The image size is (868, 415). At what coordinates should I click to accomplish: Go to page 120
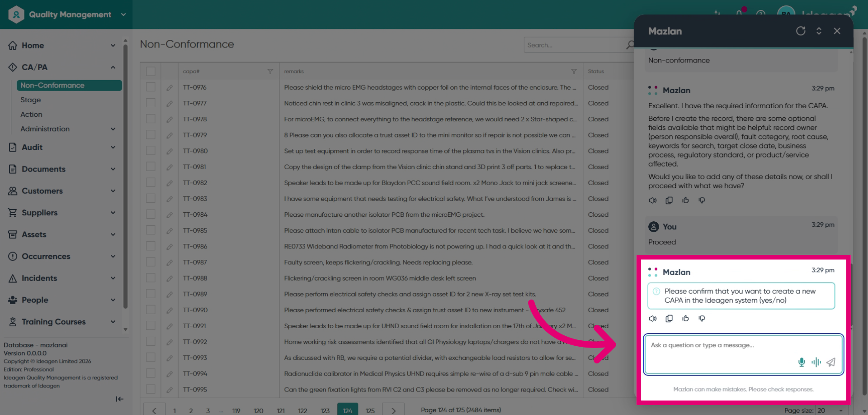pyautogui.click(x=259, y=410)
